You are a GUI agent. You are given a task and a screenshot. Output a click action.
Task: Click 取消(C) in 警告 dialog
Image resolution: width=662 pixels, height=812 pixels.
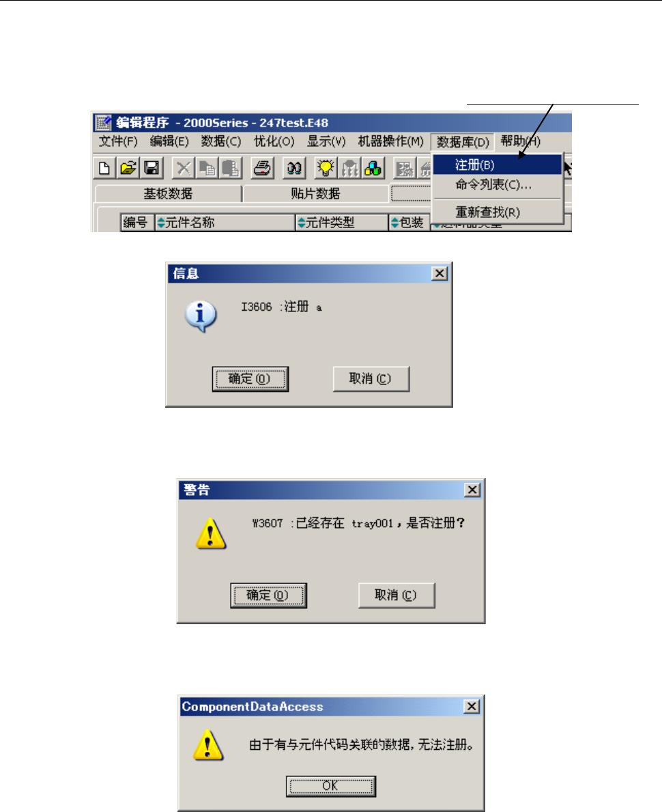(x=397, y=596)
